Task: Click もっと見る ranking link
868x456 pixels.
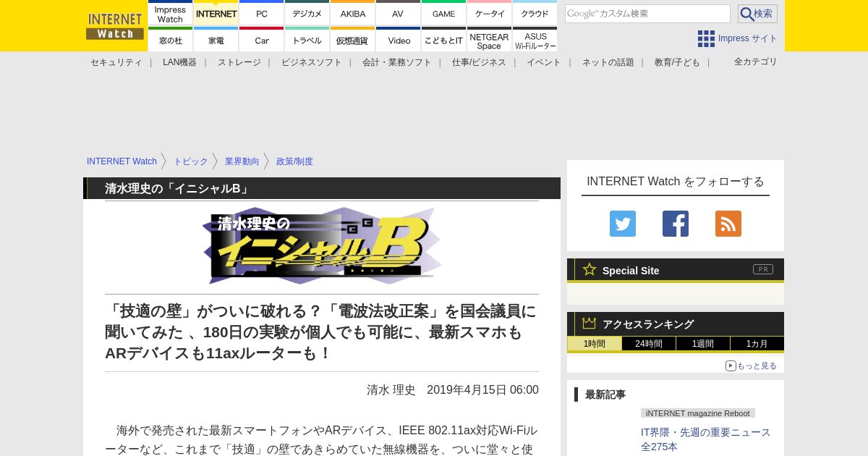Action: point(757,366)
